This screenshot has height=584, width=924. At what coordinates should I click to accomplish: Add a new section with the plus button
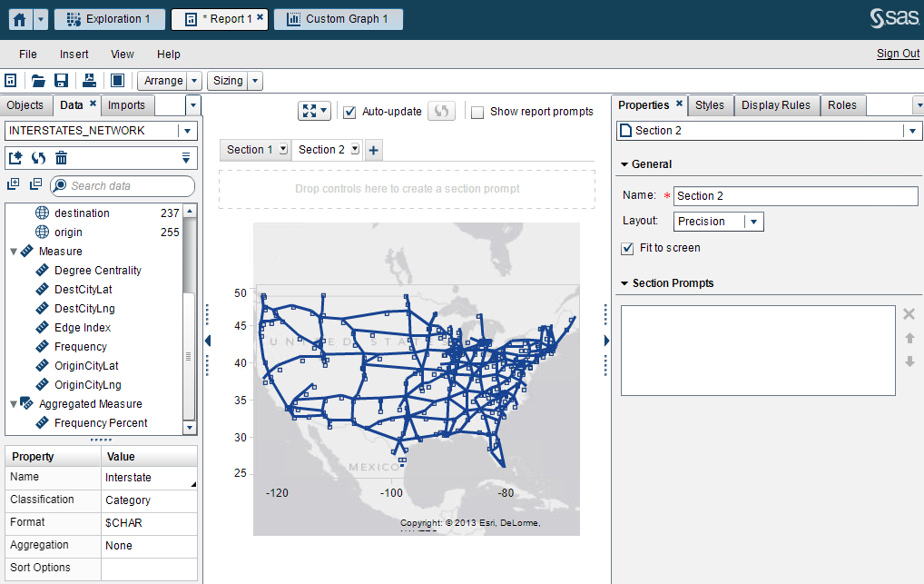pos(373,150)
